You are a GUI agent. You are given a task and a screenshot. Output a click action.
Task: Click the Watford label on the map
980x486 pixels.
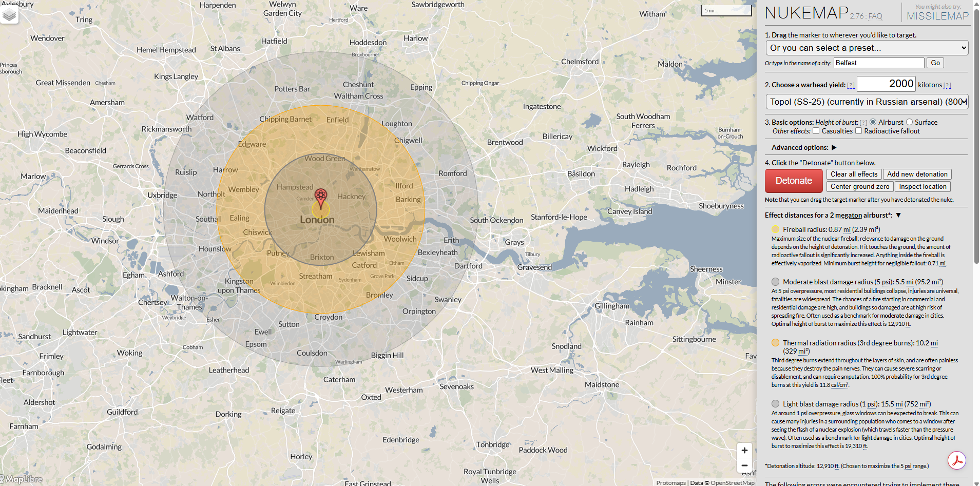200,118
